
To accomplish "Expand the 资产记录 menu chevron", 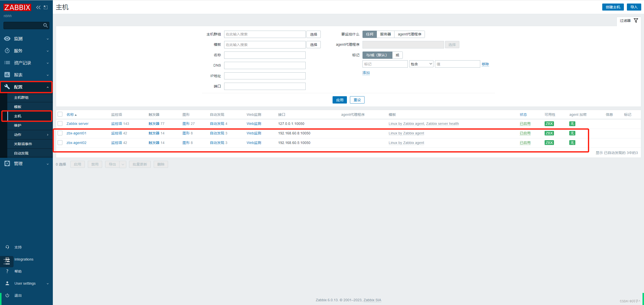I will pyautogui.click(x=48, y=63).
